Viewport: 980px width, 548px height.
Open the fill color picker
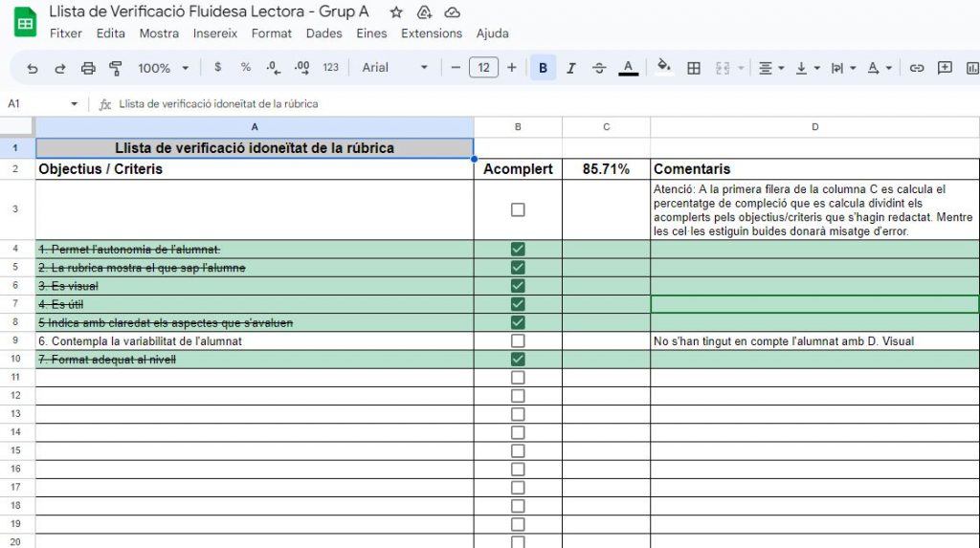(663, 68)
